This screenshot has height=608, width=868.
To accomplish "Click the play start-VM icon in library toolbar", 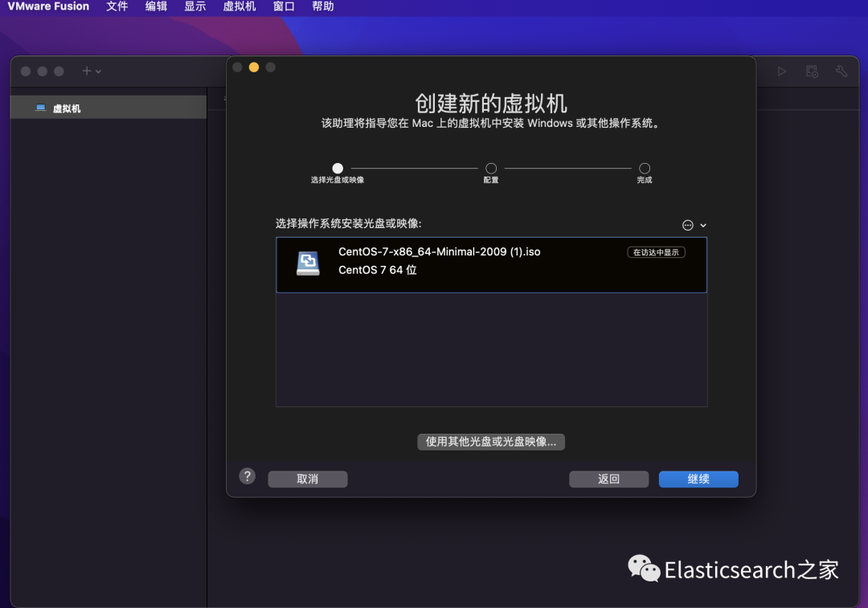I will coord(782,71).
